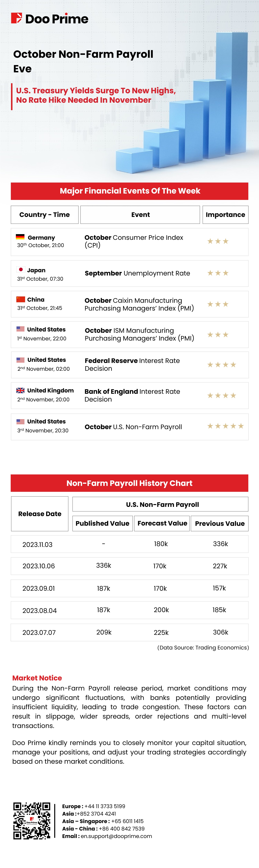259x868 pixels.
Task: Click the Europe phone number
Action: 105,806
